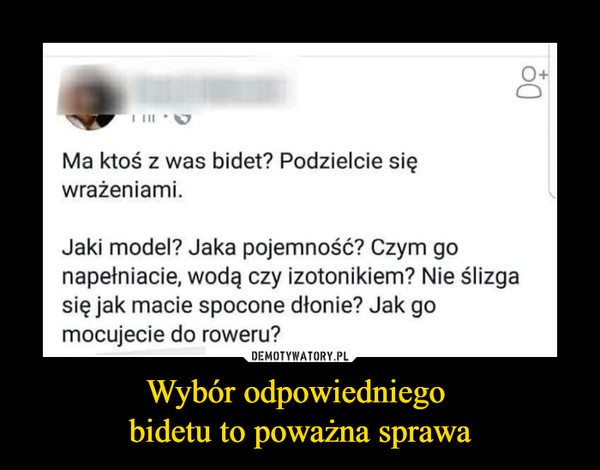Click the word 'wrażeniami.'
Screen dimensions: 600x470
point(122,191)
